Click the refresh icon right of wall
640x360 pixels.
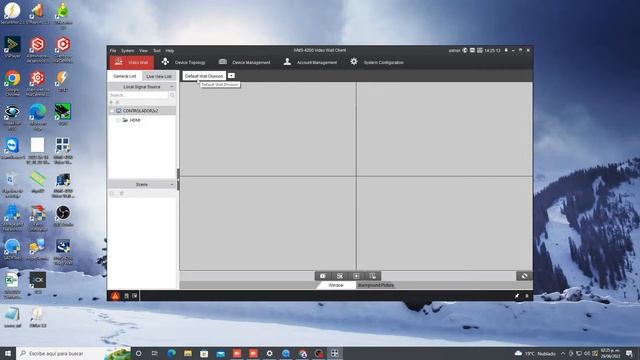point(524,276)
